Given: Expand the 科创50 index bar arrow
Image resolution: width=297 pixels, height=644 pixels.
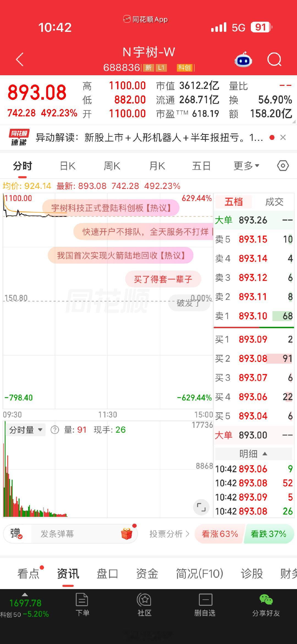Looking at the screenshot, I should (25, 595).
